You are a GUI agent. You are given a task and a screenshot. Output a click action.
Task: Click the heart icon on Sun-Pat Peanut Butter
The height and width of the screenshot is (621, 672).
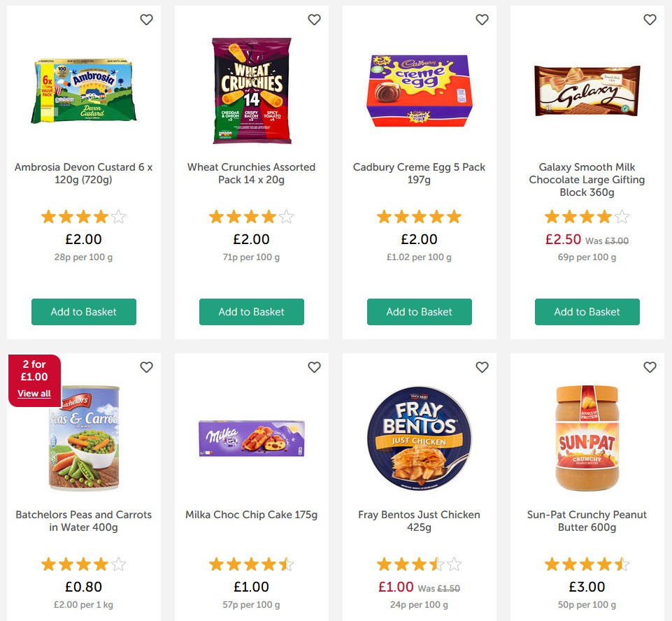click(x=650, y=366)
